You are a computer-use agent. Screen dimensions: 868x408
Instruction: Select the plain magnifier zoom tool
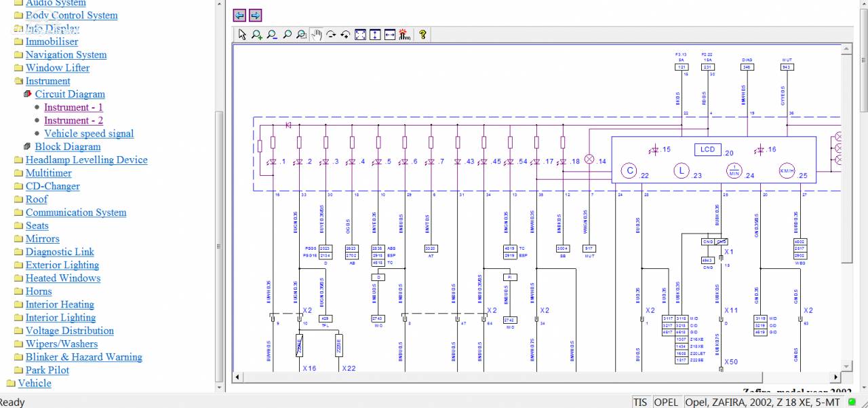tap(287, 35)
